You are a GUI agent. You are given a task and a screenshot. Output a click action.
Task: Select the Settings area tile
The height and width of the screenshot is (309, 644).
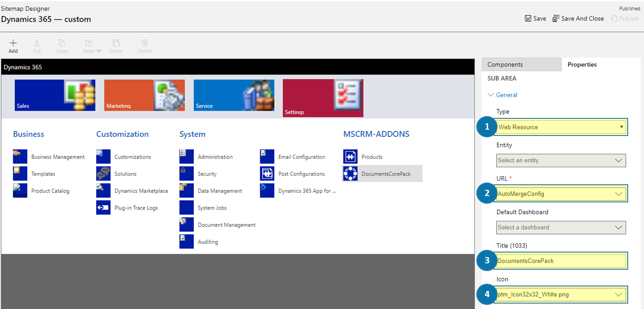click(323, 98)
